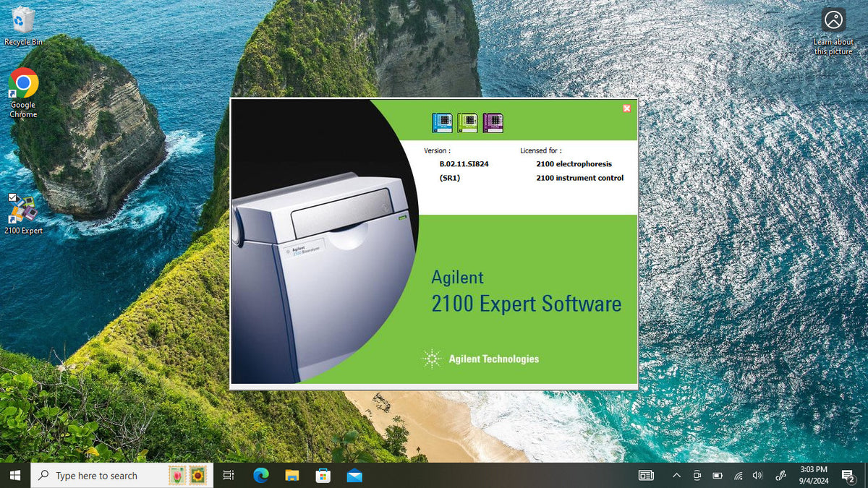Open the clock showing 3:03 PM
The height and width of the screenshot is (488, 868).
pyautogui.click(x=814, y=475)
